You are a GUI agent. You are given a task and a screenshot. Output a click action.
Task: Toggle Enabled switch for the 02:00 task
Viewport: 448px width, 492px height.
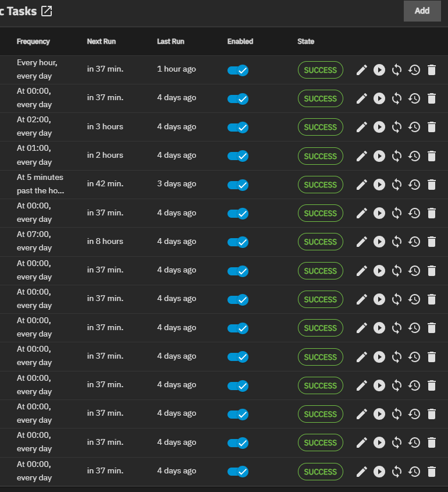tap(238, 127)
